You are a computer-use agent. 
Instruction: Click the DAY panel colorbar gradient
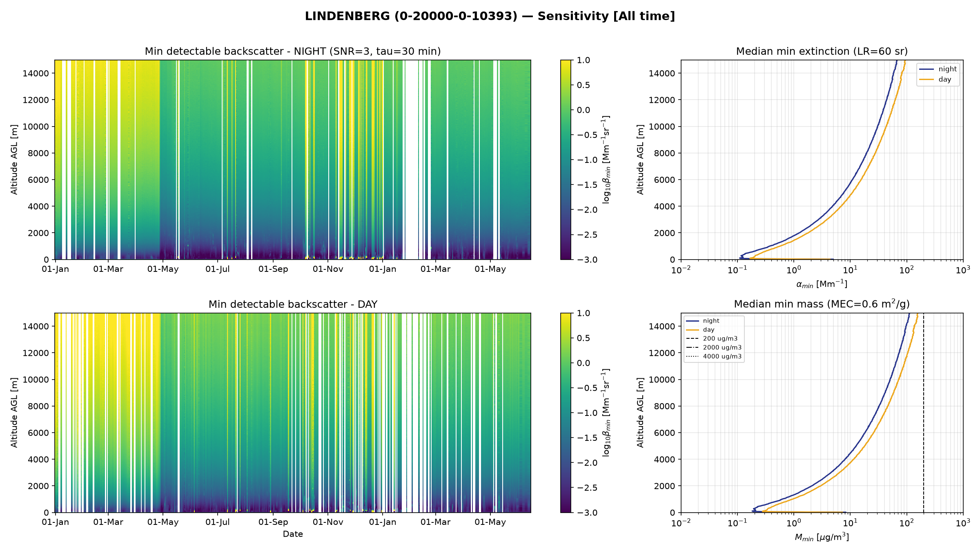pos(566,413)
